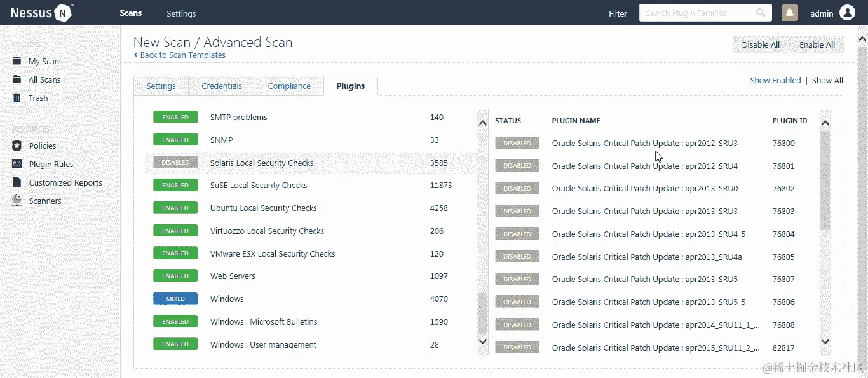The width and height of the screenshot is (868, 378).
Task: Open the Settings top menu
Action: pos(181,13)
